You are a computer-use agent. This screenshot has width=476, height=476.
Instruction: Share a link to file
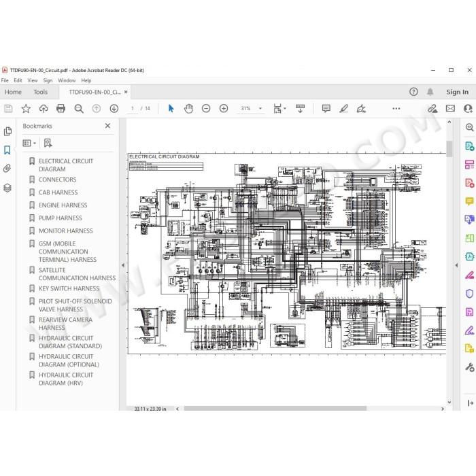coord(432,108)
